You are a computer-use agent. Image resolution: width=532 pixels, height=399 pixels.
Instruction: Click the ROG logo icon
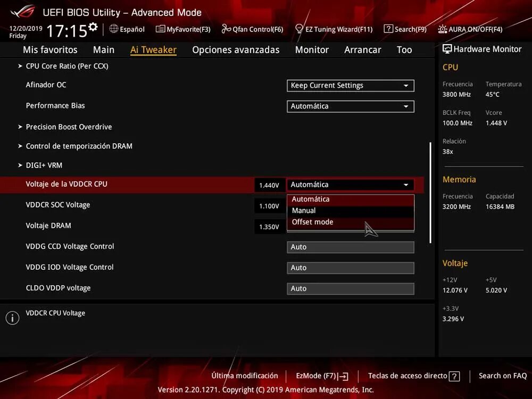(x=22, y=12)
